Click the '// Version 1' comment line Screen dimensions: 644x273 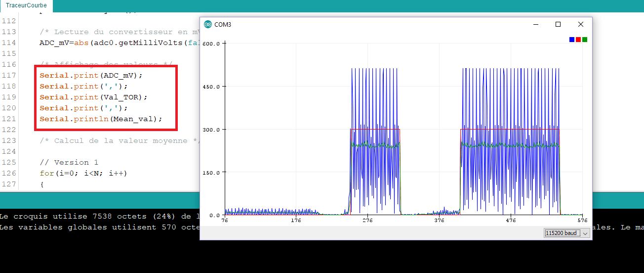click(69, 162)
